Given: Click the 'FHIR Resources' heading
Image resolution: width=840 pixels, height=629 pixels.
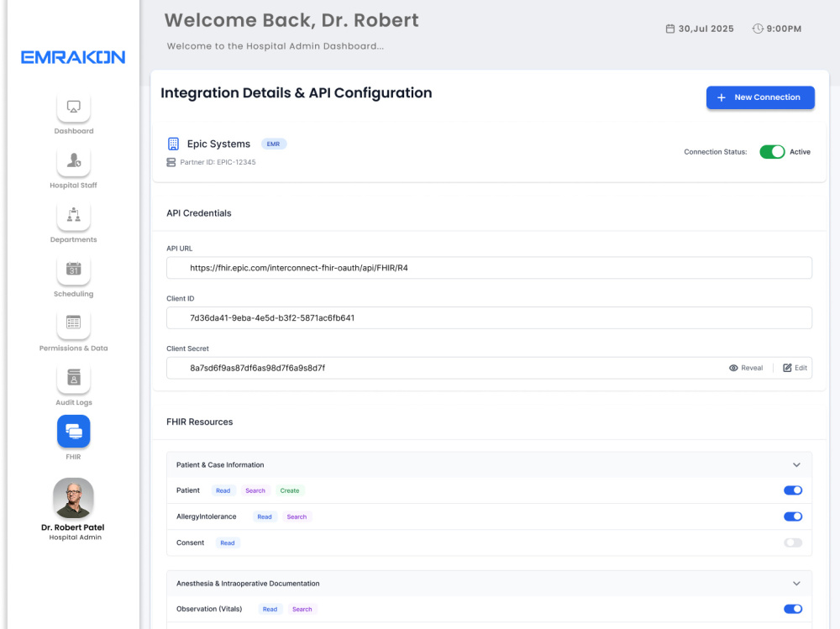Looking at the screenshot, I should pos(199,422).
